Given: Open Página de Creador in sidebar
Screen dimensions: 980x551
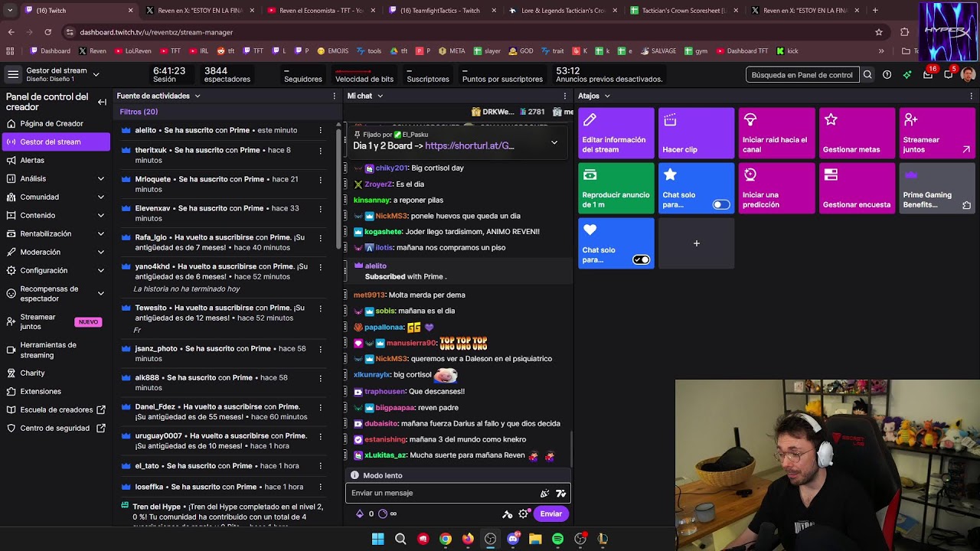Looking at the screenshot, I should (56, 123).
